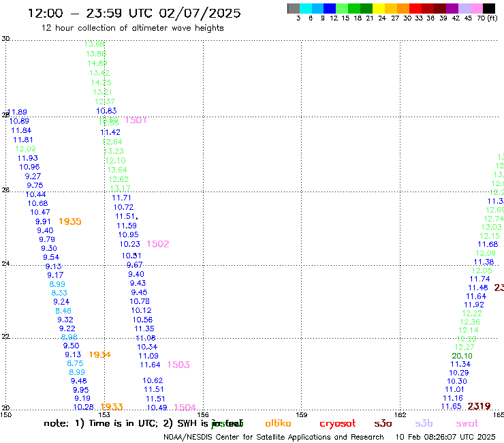This screenshot has height=443, width=504.
Task: Select the 13.68 value at the top
Action: pyautogui.click(x=95, y=44)
